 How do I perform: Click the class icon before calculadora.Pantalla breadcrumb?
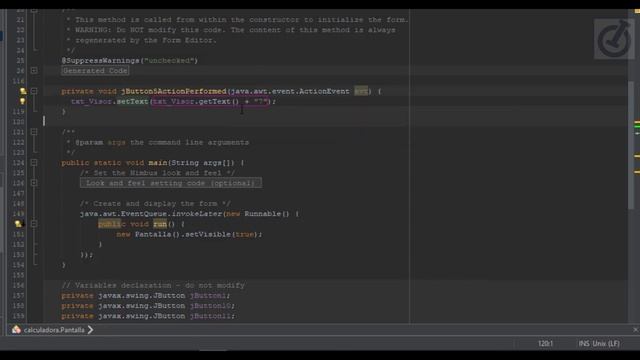click(16, 329)
